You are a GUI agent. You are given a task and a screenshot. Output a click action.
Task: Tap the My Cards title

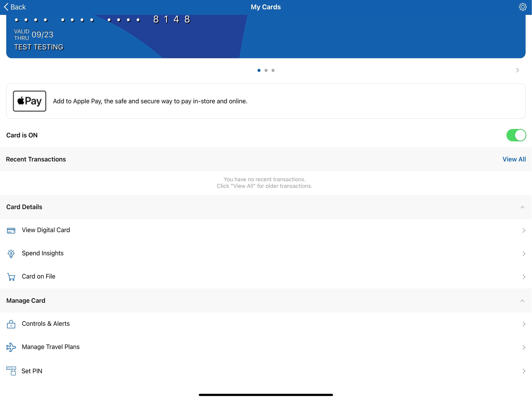tap(266, 7)
